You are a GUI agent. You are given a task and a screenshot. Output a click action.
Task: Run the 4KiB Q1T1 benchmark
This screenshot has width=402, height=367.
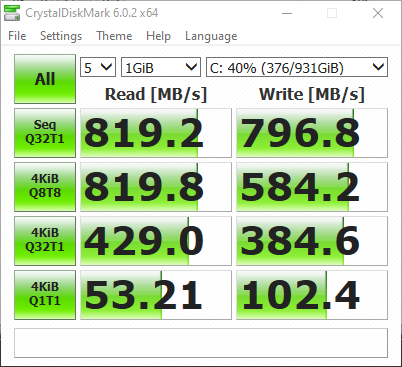pyautogui.click(x=45, y=295)
